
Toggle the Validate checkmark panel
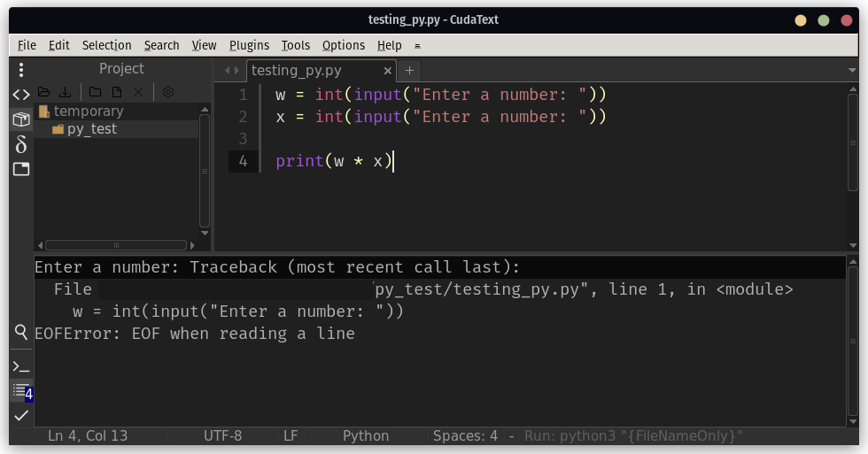[x=21, y=415]
